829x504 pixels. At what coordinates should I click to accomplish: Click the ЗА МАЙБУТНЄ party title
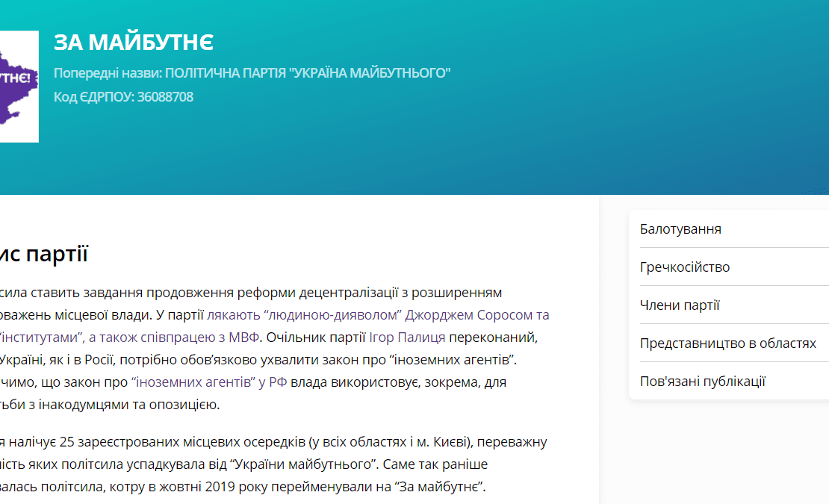point(134,43)
